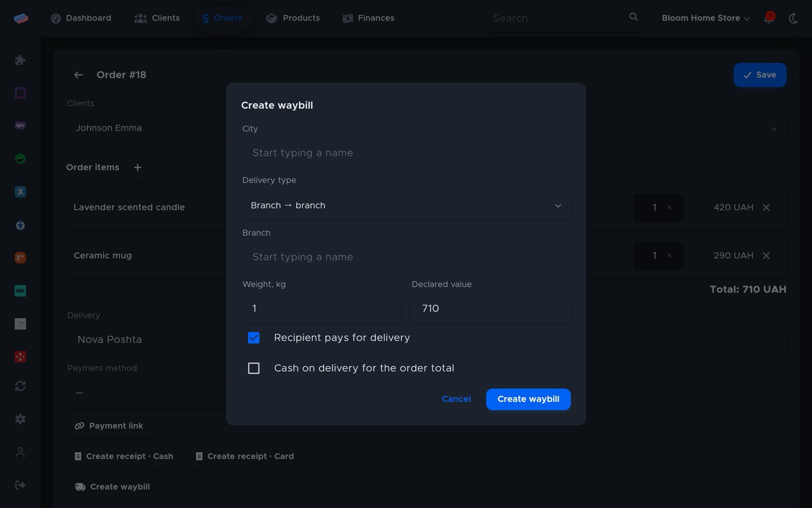The image size is (812, 508).
Task: Enable Cash on delivery for order total
Action: click(254, 368)
